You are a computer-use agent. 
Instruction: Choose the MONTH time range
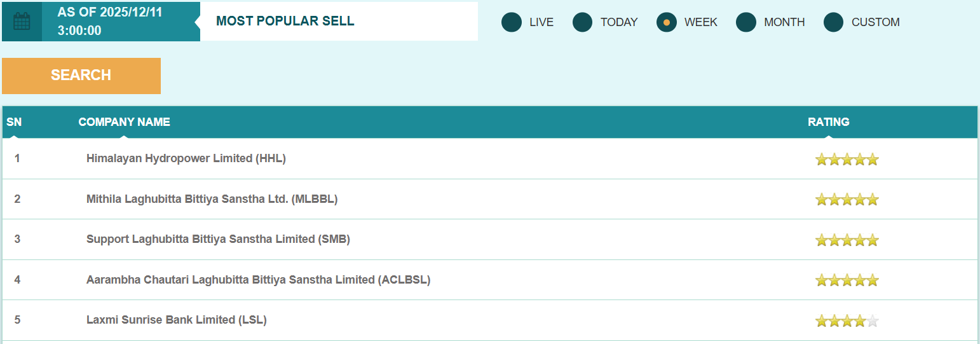click(x=746, y=22)
